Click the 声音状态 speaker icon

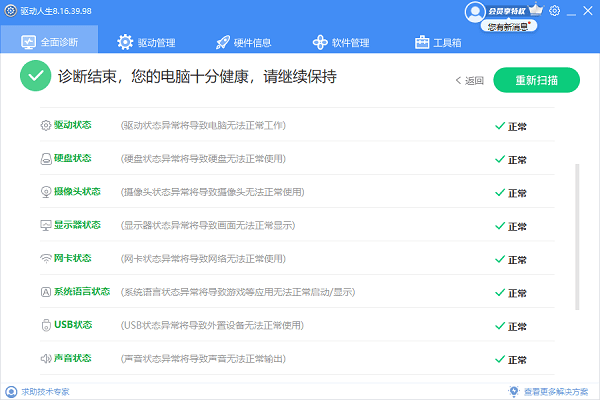(45, 358)
